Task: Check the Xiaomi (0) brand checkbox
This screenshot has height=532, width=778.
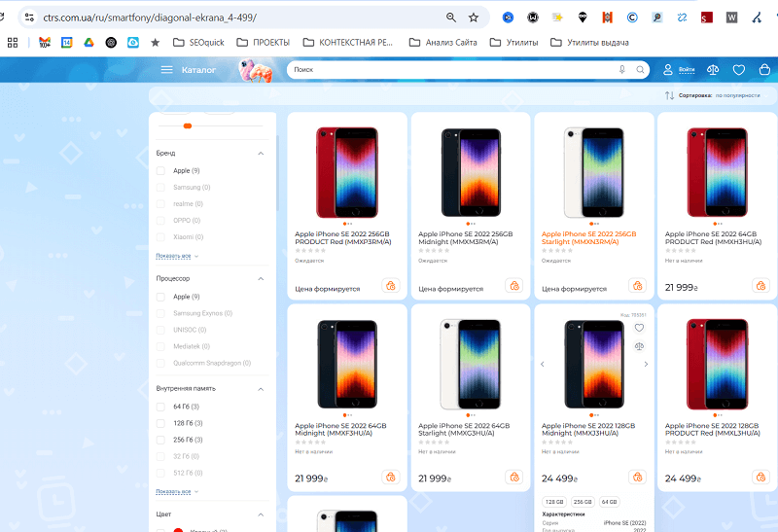Action: coord(160,237)
